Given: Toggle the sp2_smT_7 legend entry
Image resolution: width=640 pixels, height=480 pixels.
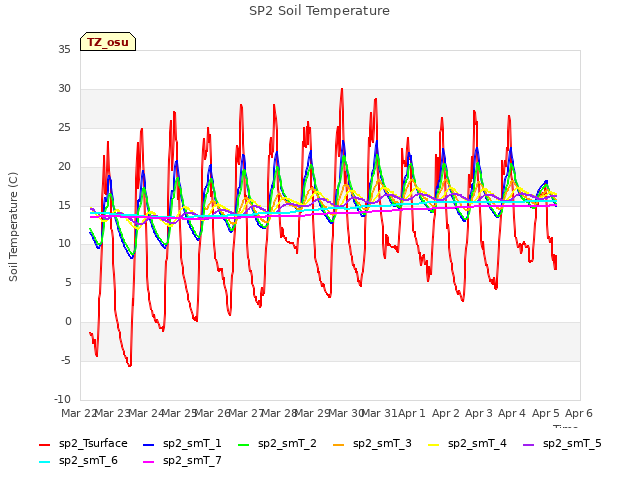Looking at the screenshot, I should pyautogui.click(x=182, y=460).
